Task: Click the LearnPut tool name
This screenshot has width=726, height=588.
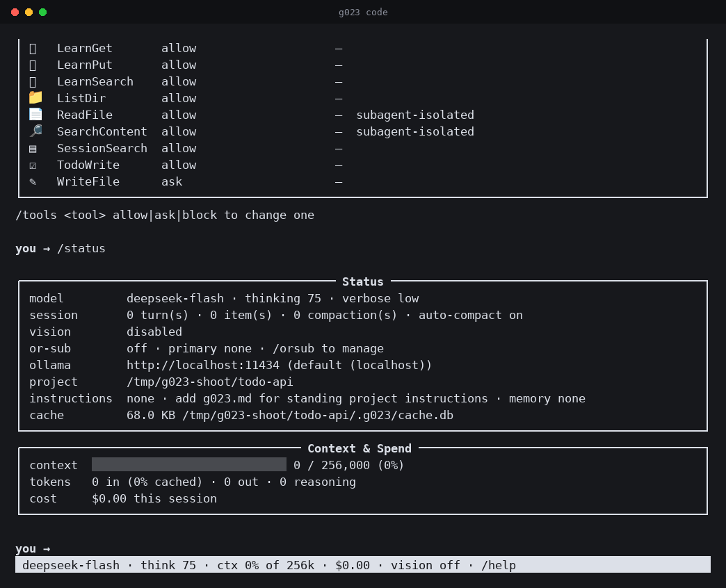Action: coord(85,65)
